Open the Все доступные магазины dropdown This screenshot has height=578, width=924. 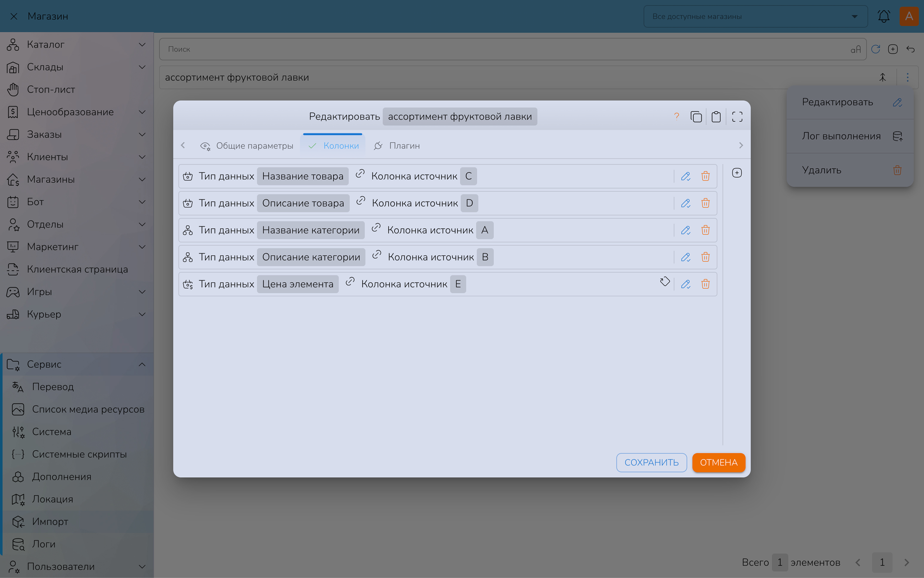click(755, 16)
